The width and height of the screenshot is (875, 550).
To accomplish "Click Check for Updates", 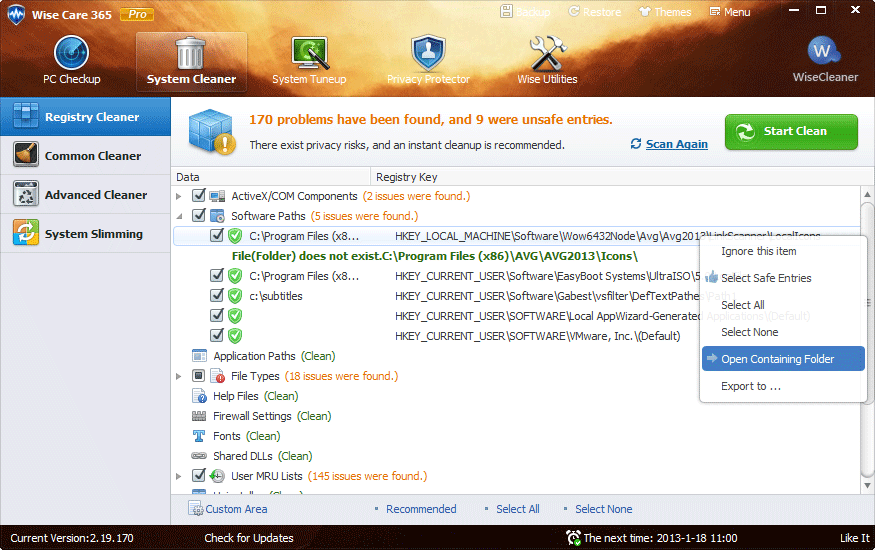I will tap(248, 538).
